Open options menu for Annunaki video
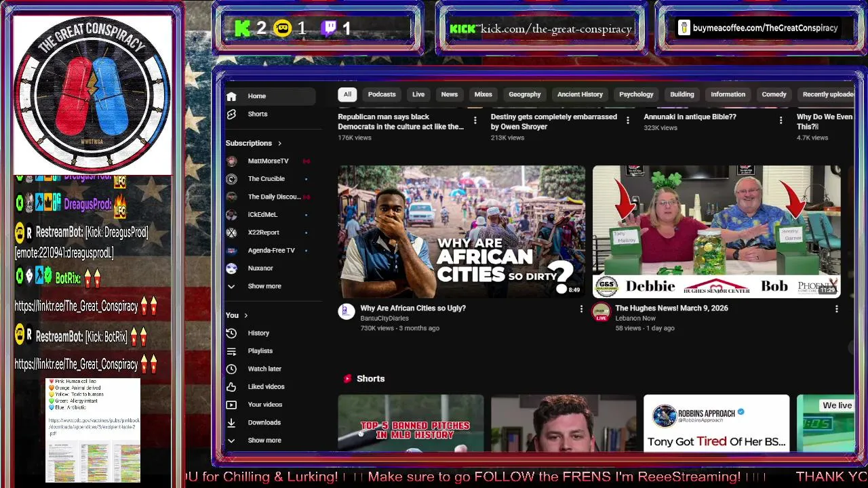Viewport: 868px width, 488px height. [781, 120]
